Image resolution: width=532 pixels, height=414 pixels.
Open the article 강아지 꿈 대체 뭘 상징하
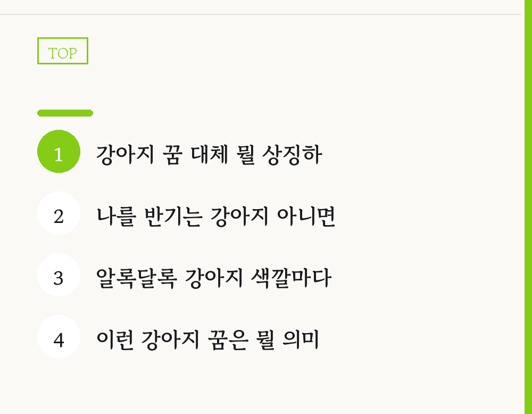pyautogui.click(x=209, y=155)
